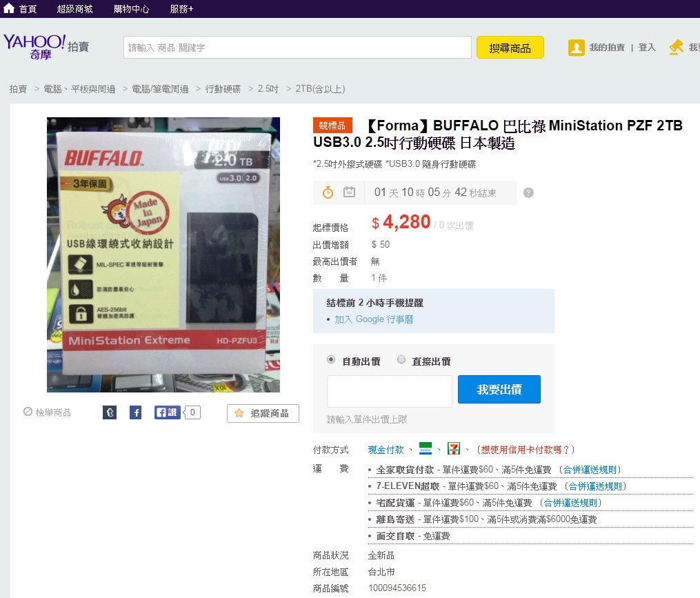This screenshot has height=598, width=700.
Task: Click the 檢舉商品 report icon
Action: pyautogui.click(x=28, y=412)
